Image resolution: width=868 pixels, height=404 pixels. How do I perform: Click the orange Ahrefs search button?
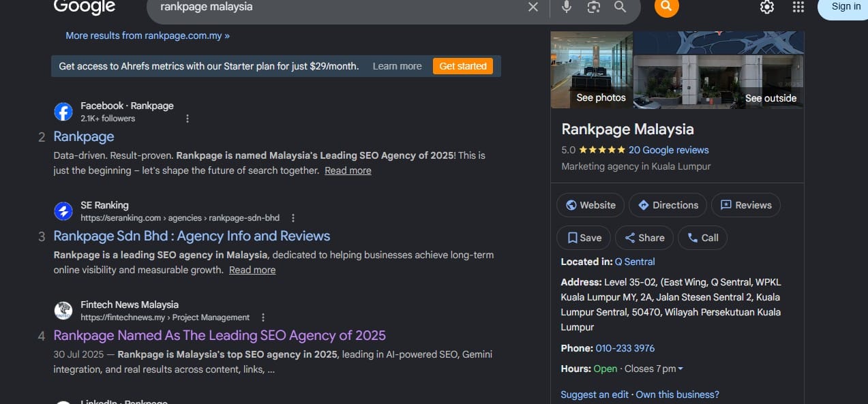(666, 6)
